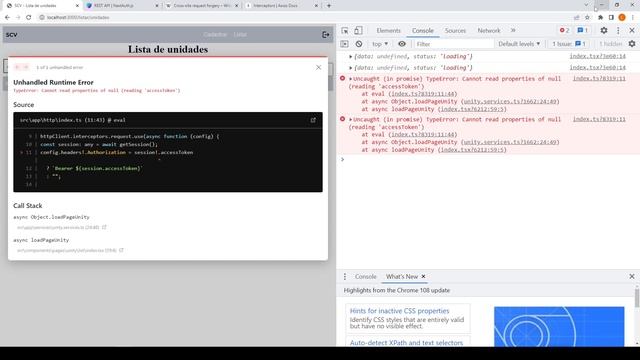Open loadPageUnity call stack file icon
The height and width of the screenshot is (360, 640).
click(x=121, y=250)
